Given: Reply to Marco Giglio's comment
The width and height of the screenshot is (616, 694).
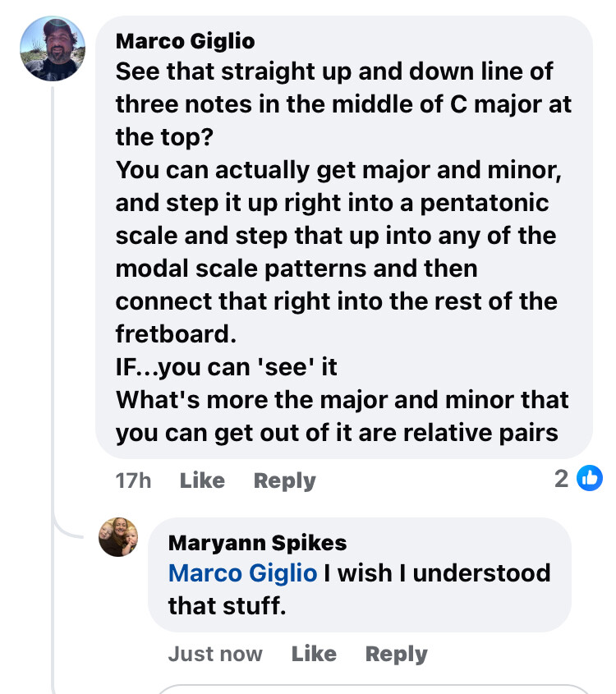Looking at the screenshot, I should pyautogui.click(x=284, y=480).
